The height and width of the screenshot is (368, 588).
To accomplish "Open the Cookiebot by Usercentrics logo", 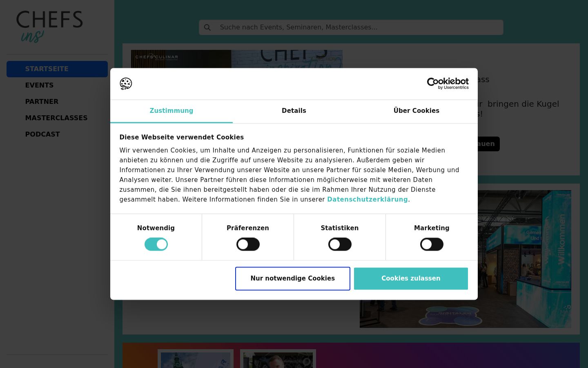I will [448, 83].
